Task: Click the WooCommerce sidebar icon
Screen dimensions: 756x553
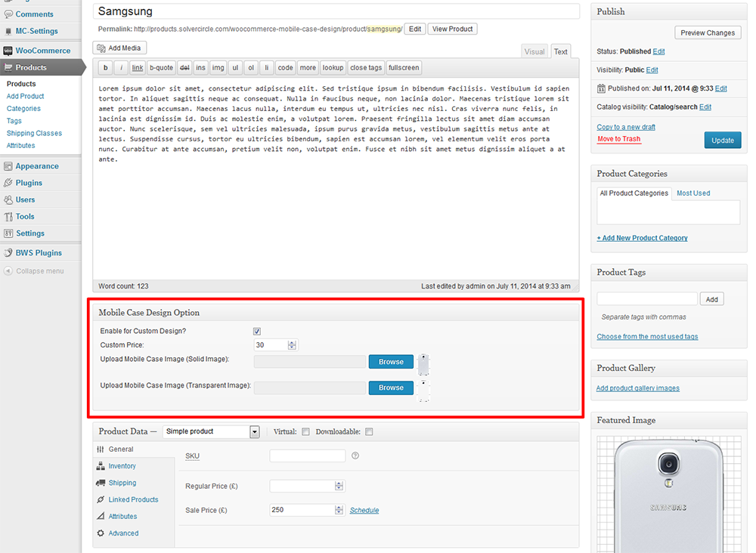Action: point(8,51)
